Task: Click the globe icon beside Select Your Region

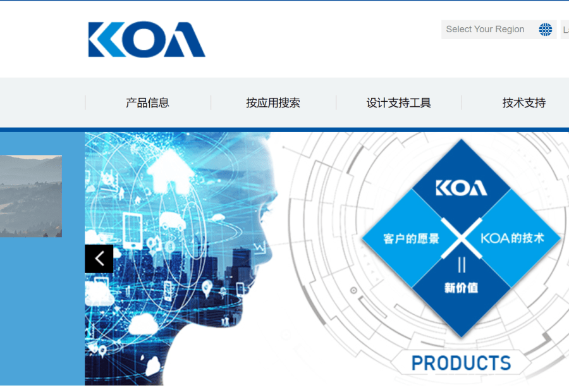Action: (x=545, y=29)
